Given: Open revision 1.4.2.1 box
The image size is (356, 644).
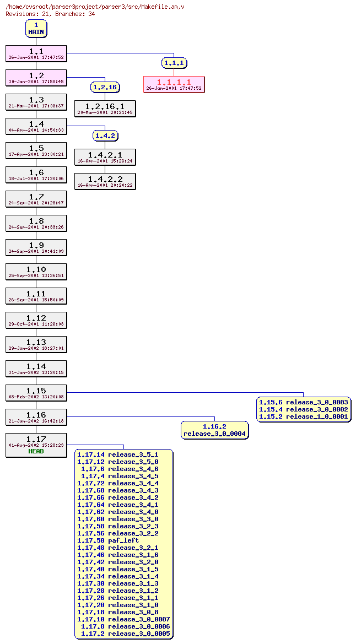Looking at the screenshot, I should [105, 158].
